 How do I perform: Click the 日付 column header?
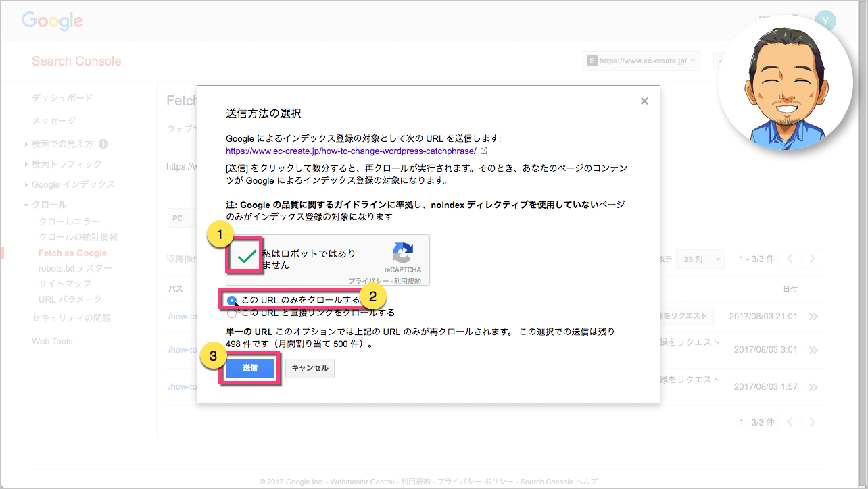tap(790, 288)
